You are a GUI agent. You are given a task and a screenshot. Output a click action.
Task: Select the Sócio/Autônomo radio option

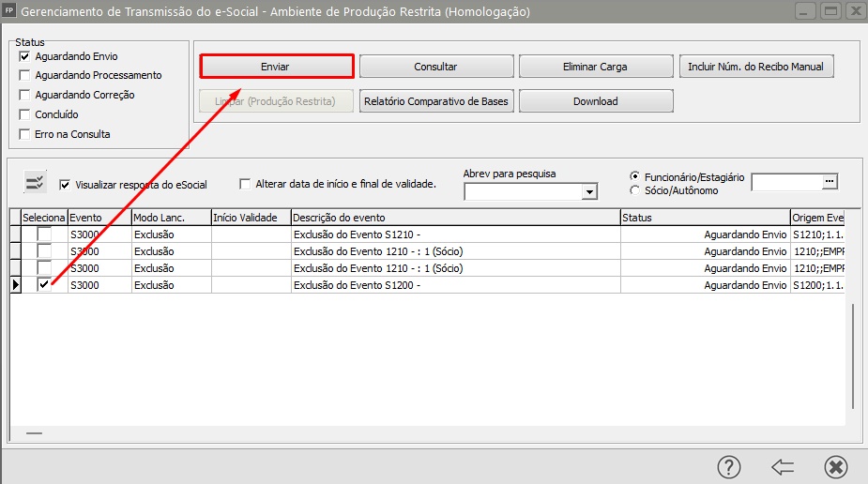(x=636, y=190)
